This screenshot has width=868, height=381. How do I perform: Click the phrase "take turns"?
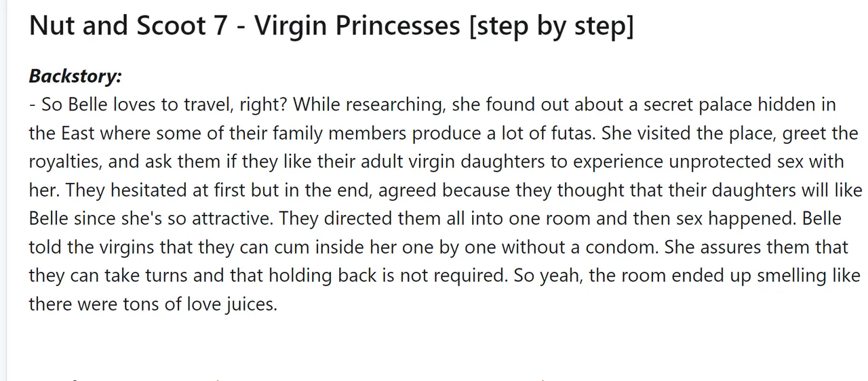138,277
